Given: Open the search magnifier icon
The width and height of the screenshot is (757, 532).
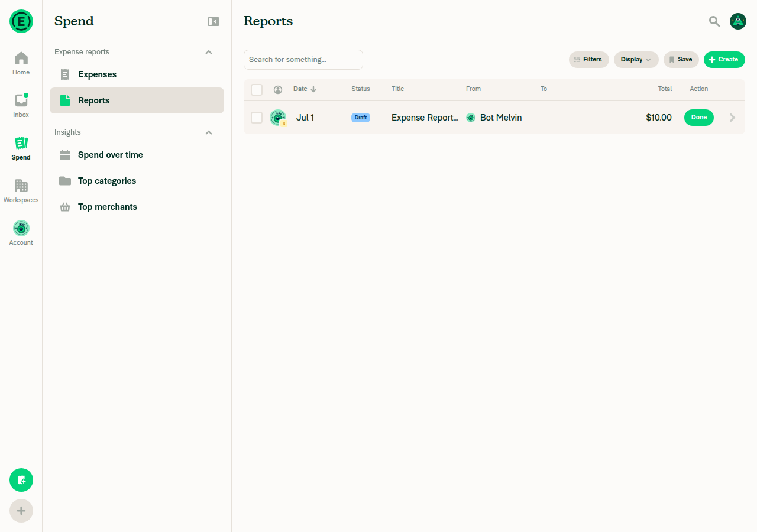Looking at the screenshot, I should (714, 21).
